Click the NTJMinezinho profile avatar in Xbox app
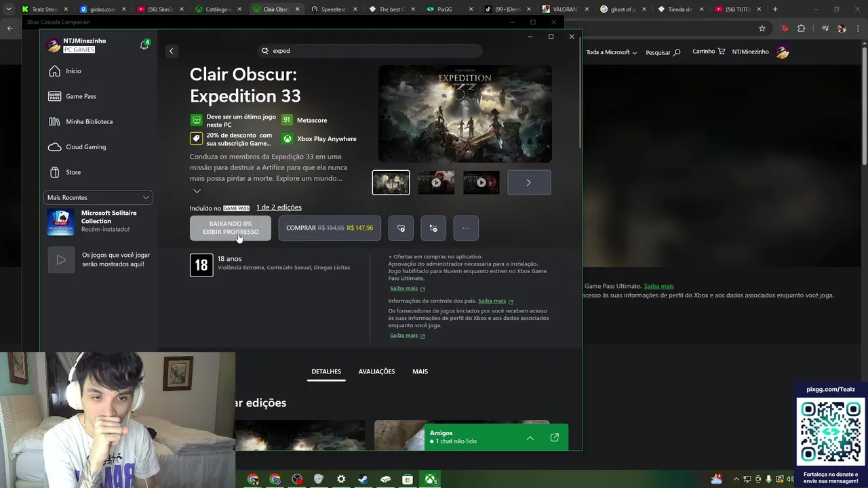 (x=54, y=45)
